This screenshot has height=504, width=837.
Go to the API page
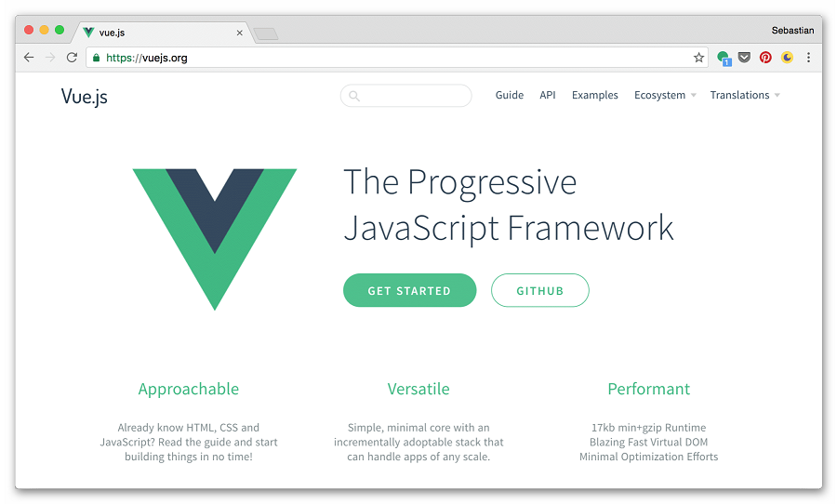(x=548, y=95)
